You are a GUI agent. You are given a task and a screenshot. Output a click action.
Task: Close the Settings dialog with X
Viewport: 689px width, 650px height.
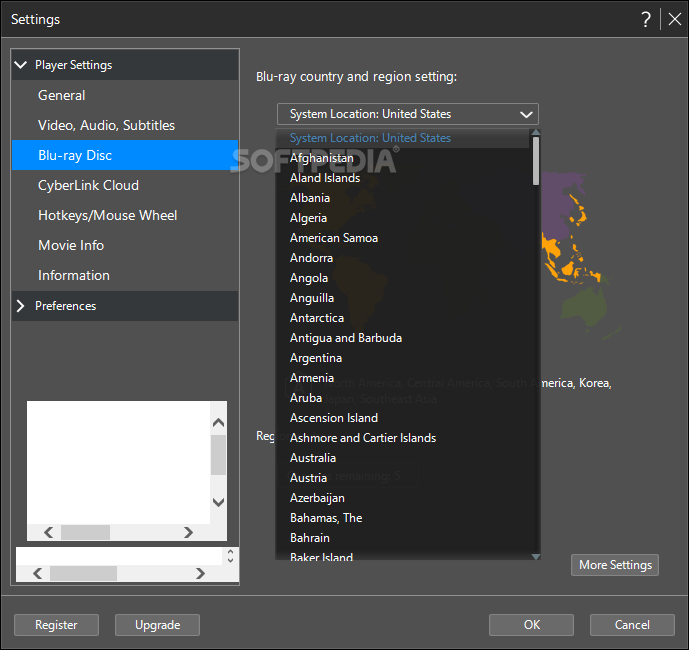(674, 19)
